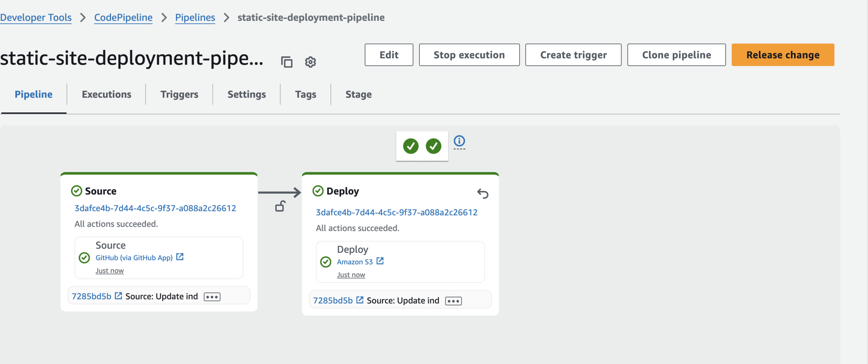This screenshot has width=868, height=364.
Task: Click the Create trigger button
Action: click(x=574, y=55)
